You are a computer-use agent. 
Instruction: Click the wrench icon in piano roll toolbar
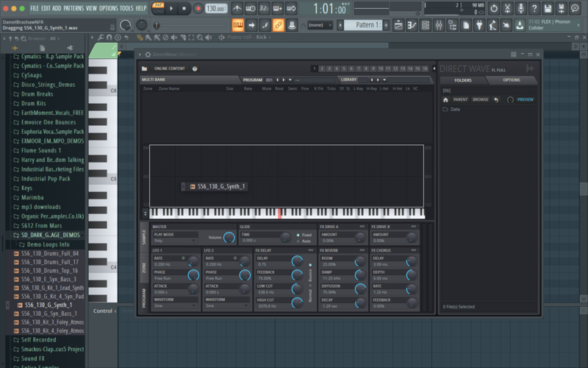point(101,38)
